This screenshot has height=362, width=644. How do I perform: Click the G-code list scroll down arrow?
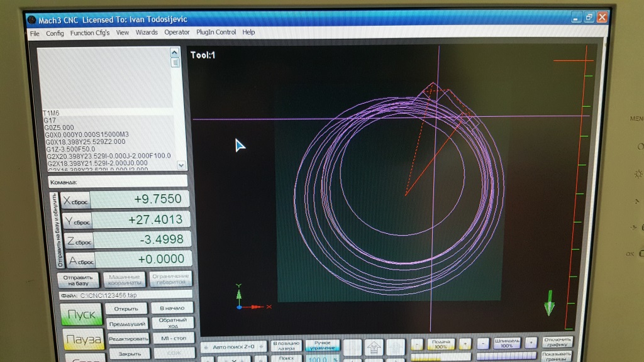click(181, 165)
